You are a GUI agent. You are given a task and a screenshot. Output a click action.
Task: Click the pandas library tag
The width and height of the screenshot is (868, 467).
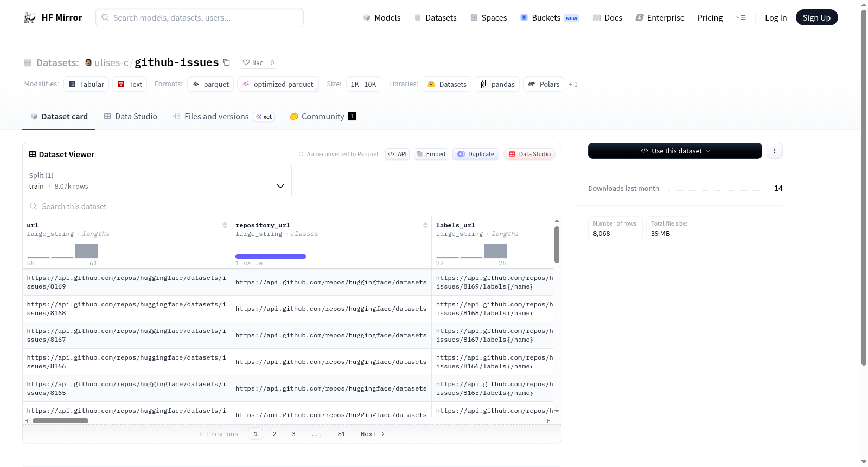point(497,84)
